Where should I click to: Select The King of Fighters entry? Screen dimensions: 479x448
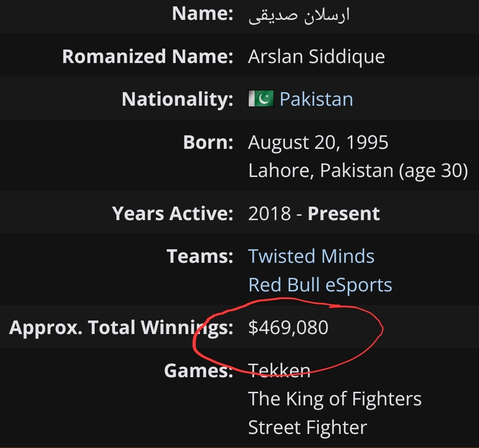334,399
